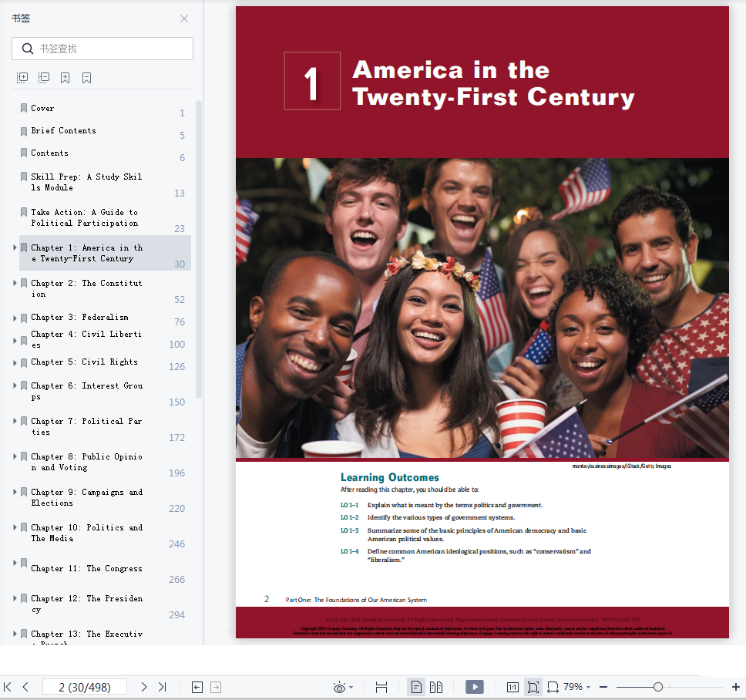Click the LO 1-1 learning outcome label

pyautogui.click(x=349, y=505)
